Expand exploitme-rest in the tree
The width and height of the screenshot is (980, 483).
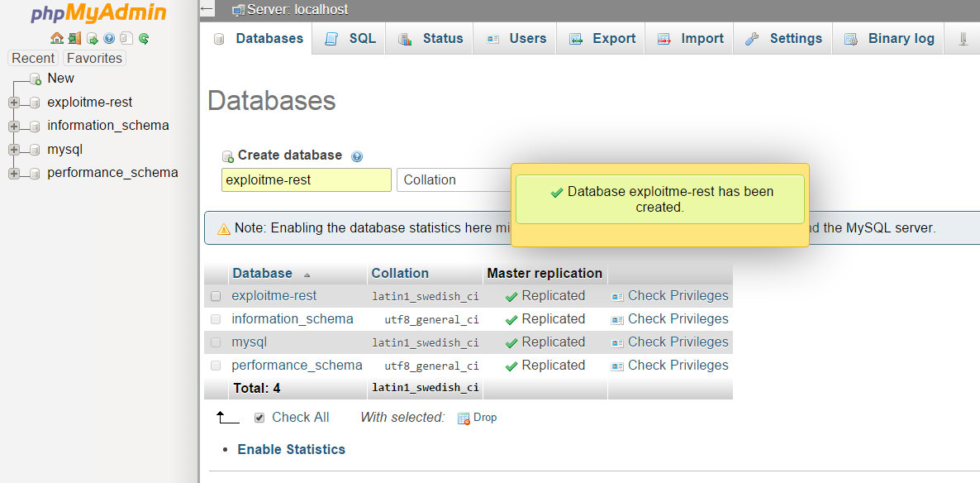(x=14, y=103)
